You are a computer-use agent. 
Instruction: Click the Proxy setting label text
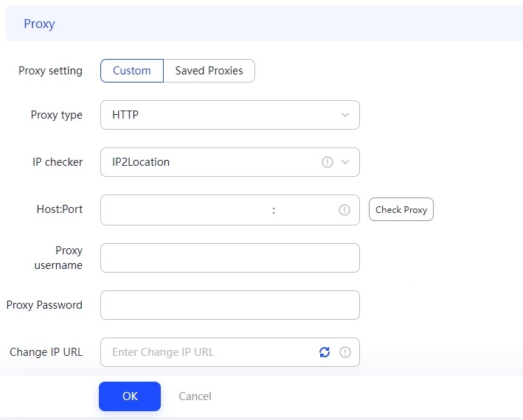coord(50,71)
